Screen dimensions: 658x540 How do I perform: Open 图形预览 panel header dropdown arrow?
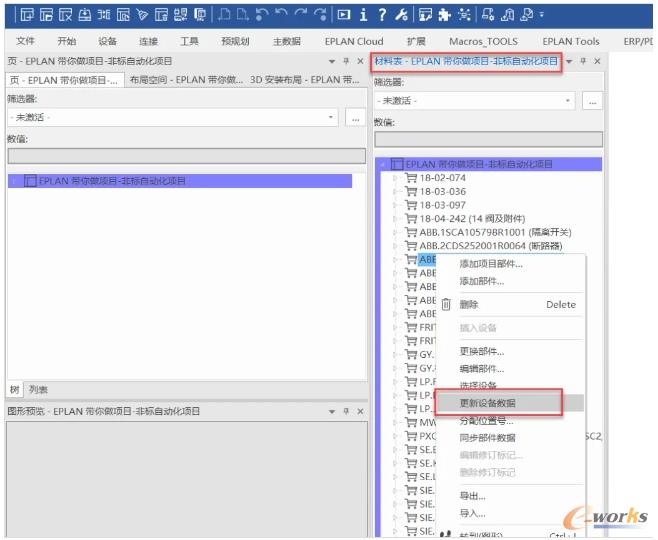[332, 412]
